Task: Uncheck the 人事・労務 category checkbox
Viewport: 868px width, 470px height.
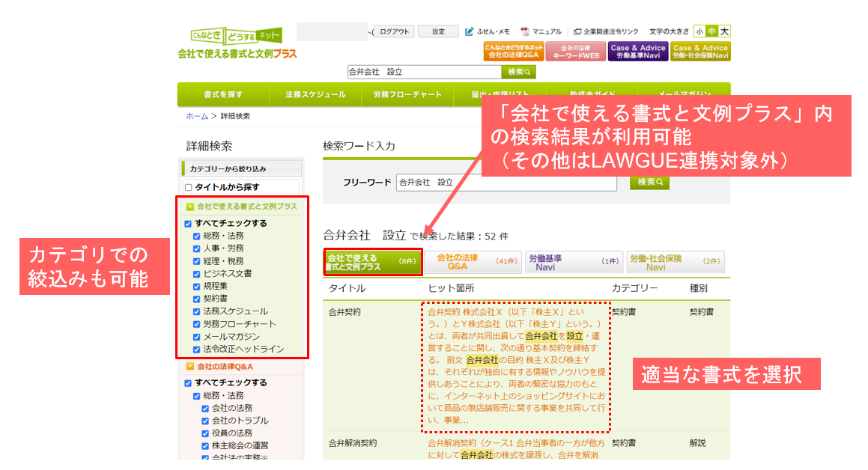Action: 198,248
